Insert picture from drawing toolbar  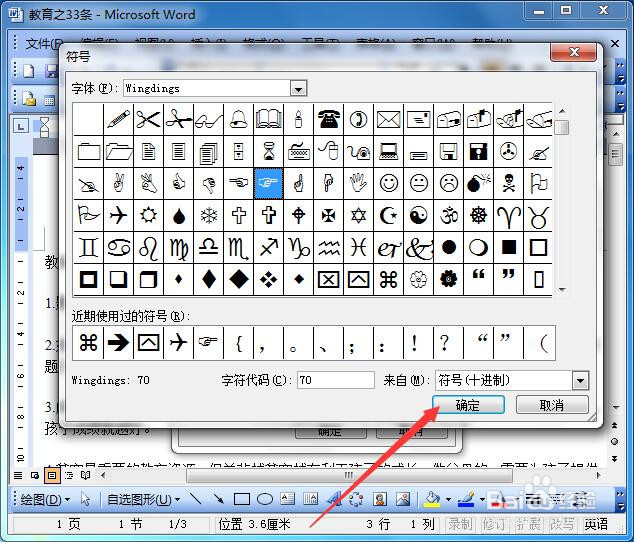tap(403, 499)
